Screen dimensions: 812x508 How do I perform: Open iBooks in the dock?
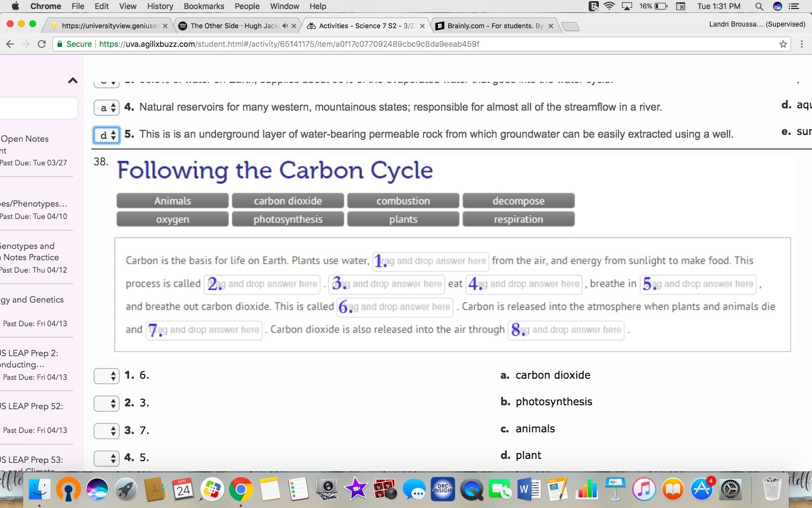click(x=673, y=489)
